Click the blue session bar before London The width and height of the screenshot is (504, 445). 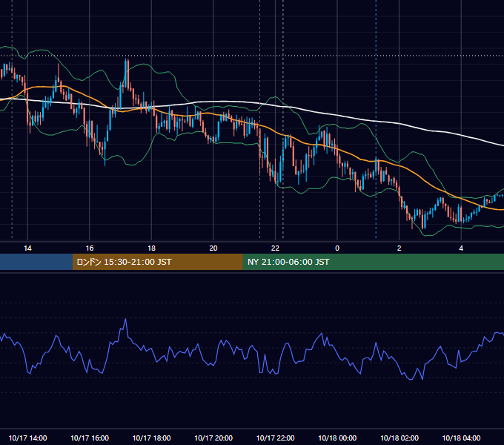[x=36, y=262]
